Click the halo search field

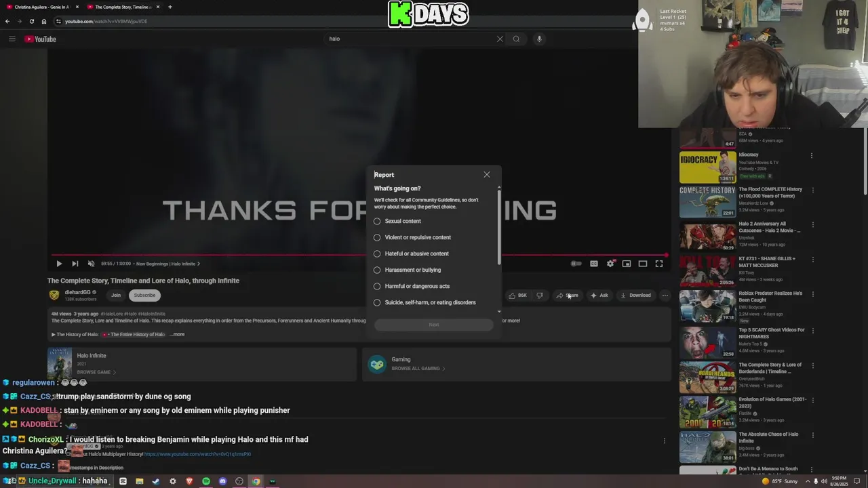410,39
